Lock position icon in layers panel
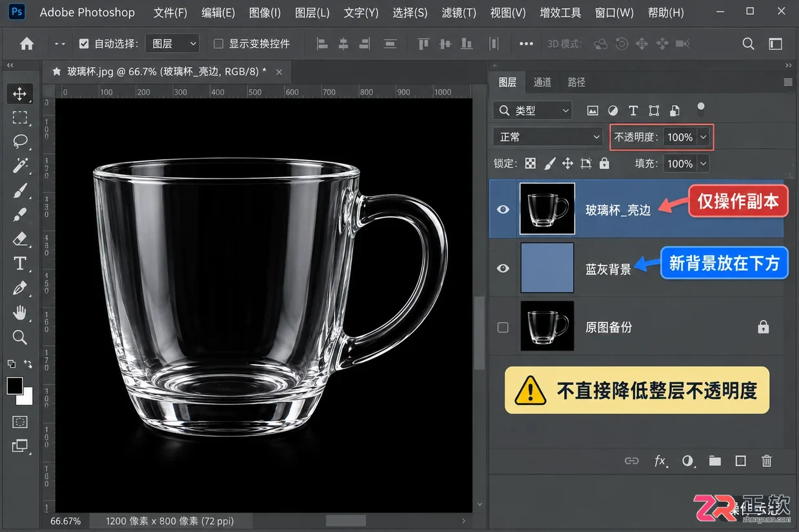The width and height of the screenshot is (799, 532). click(x=567, y=164)
